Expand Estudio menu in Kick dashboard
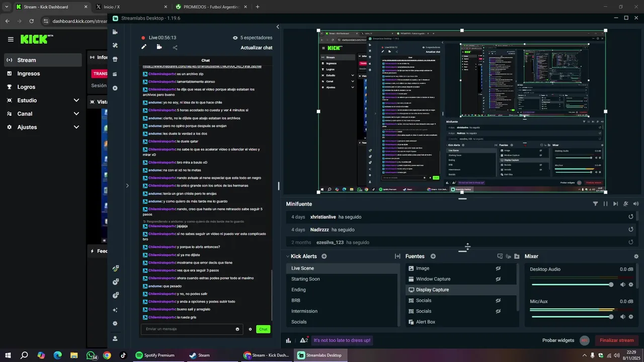This screenshot has height=362, width=644. [76, 100]
